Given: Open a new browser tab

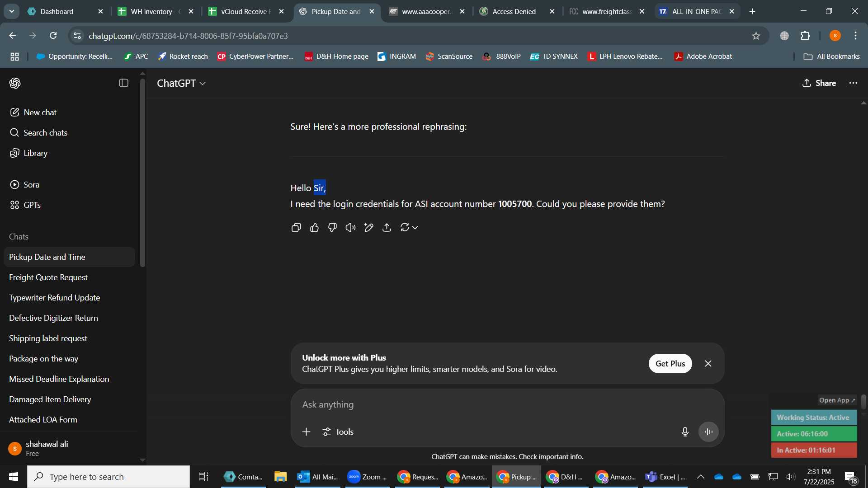Looking at the screenshot, I should point(752,12).
